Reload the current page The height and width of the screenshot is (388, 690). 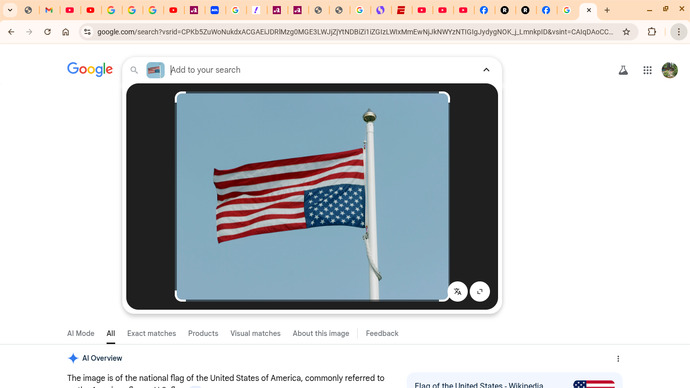(47, 32)
